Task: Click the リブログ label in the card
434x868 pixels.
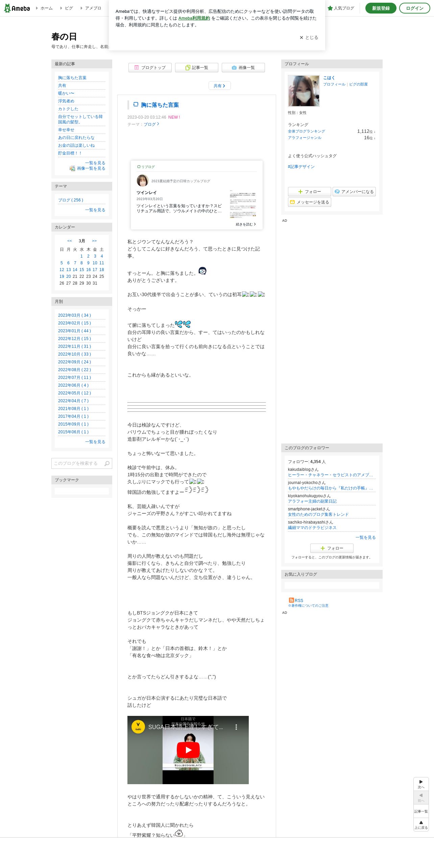Action: point(146,167)
